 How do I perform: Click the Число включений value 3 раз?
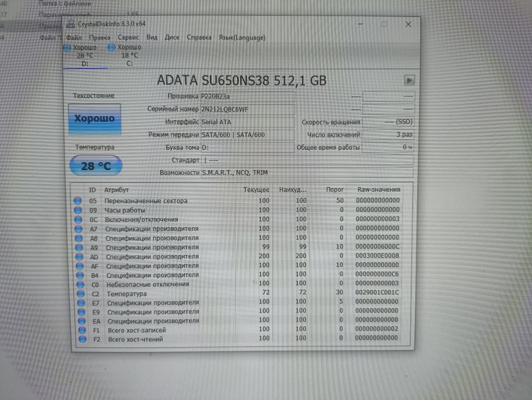pyautogui.click(x=388, y=134)
